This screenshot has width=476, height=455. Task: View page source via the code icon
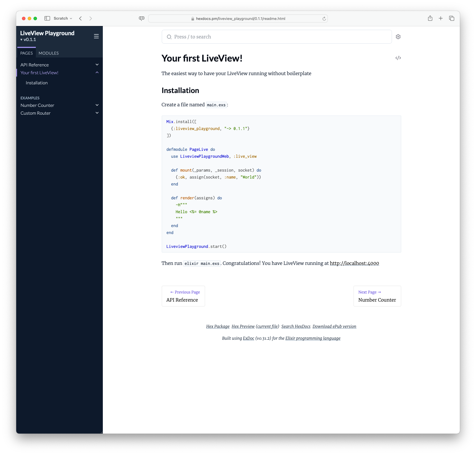click(x=398, y=58)
